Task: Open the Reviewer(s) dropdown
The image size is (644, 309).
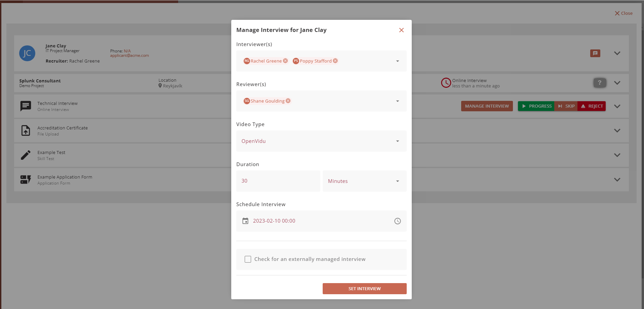Action: (397, 101)
